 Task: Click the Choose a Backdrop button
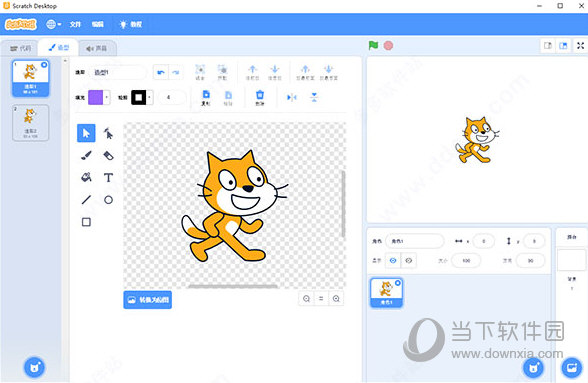[572, 367]
